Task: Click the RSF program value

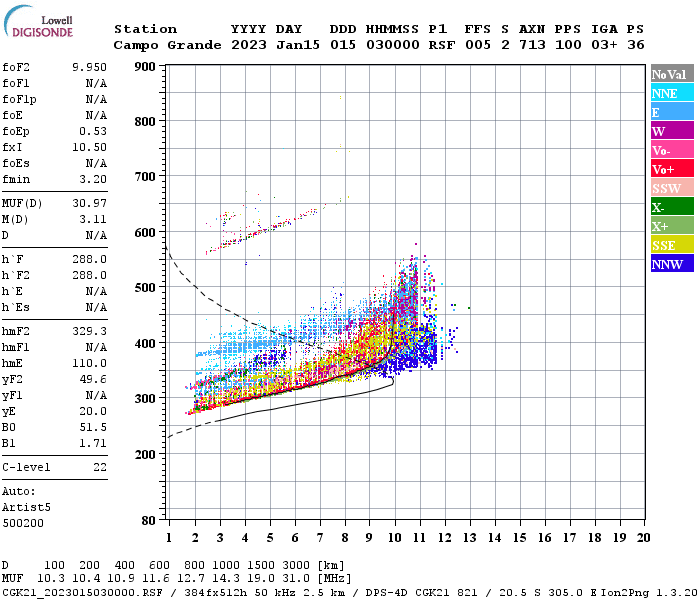Action: click(x=442, y=45)
